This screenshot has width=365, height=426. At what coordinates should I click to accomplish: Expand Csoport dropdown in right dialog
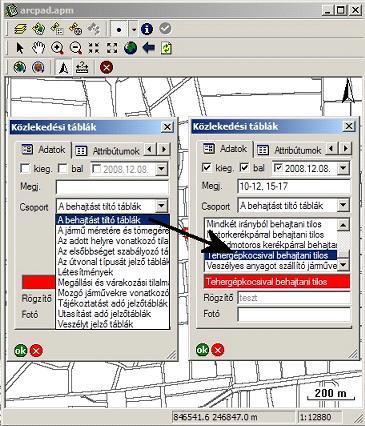pyautogui.click(x=343, y=205)
